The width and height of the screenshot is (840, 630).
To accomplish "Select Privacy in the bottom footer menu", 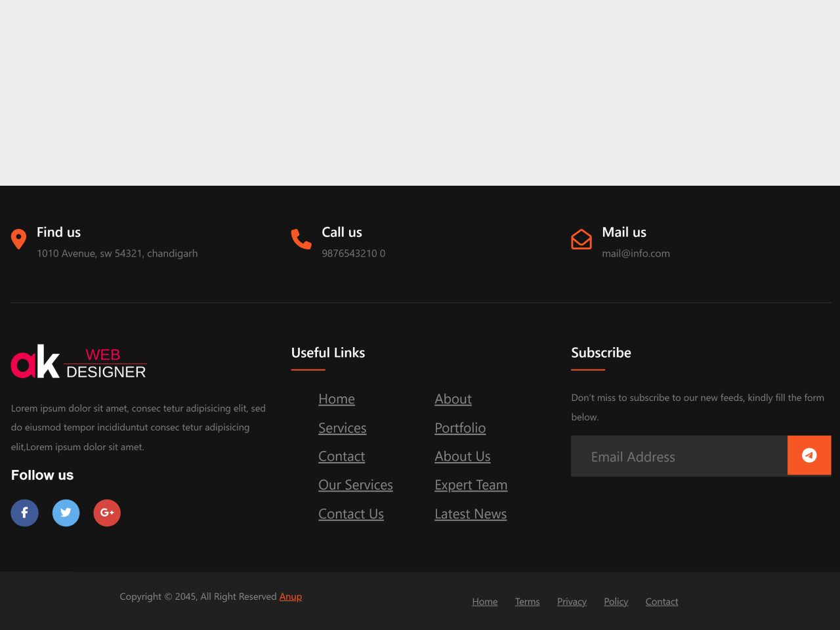I will [572, 602].
